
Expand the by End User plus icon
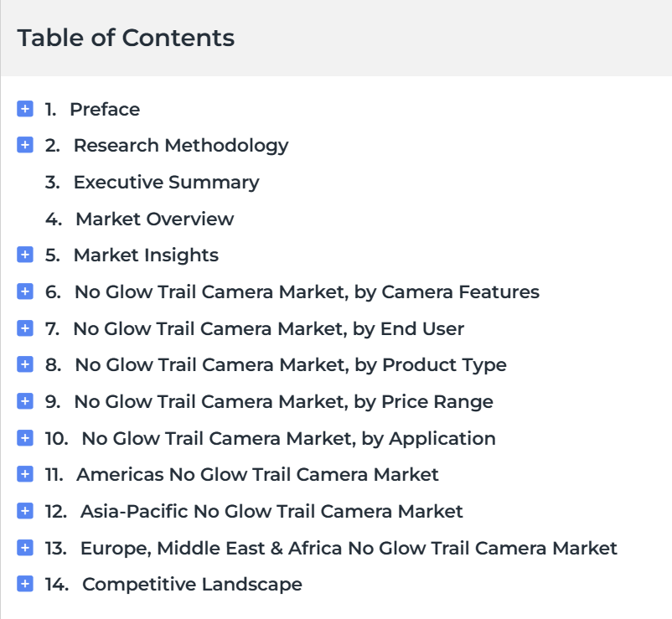point(25,328)
